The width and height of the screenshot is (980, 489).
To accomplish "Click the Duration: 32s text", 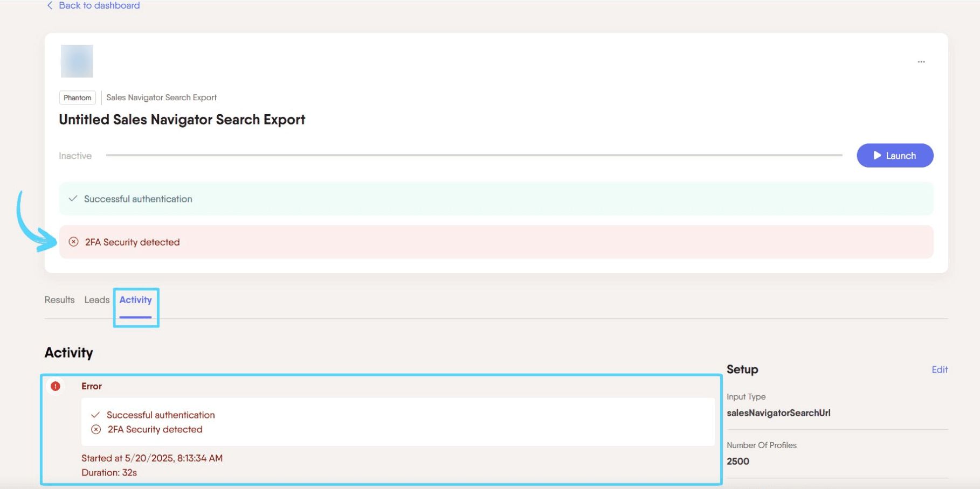I will tap(109, 473).
